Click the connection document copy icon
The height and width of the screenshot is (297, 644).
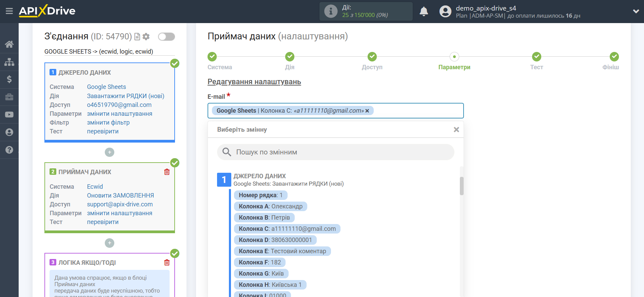point(137,37)
